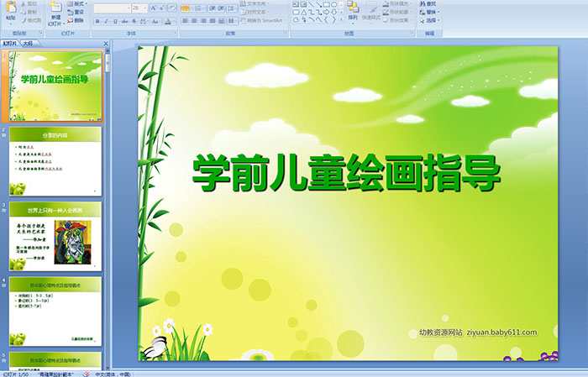Expand the shapes gallery More arrow
The image size is (588, 377).
pos(341,19)
